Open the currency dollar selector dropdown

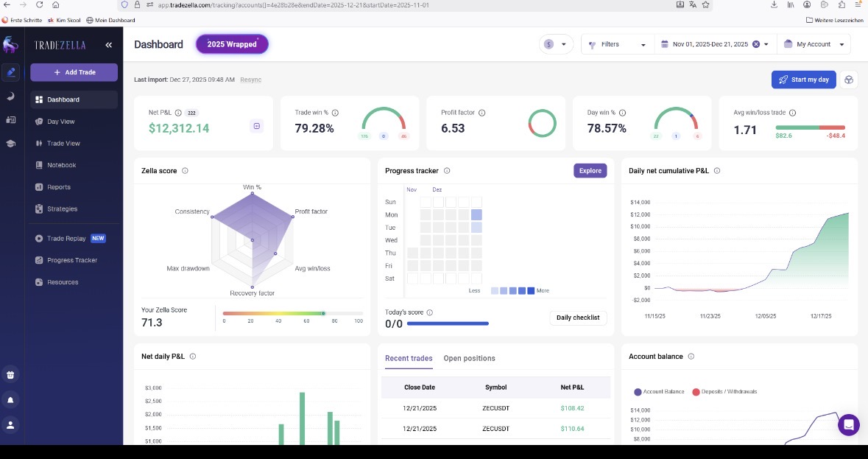556,44
